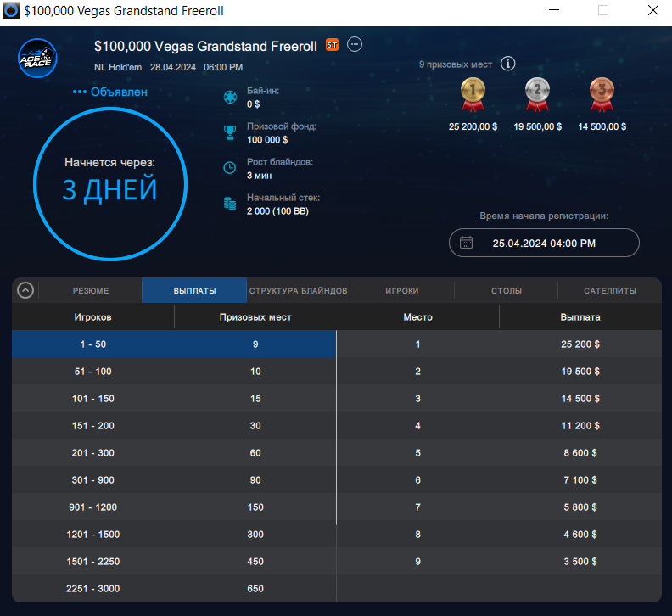The width and height of the screenshot is (672, 616).
Task: Select the 201 - 300 players row
Action: [174, 453]
